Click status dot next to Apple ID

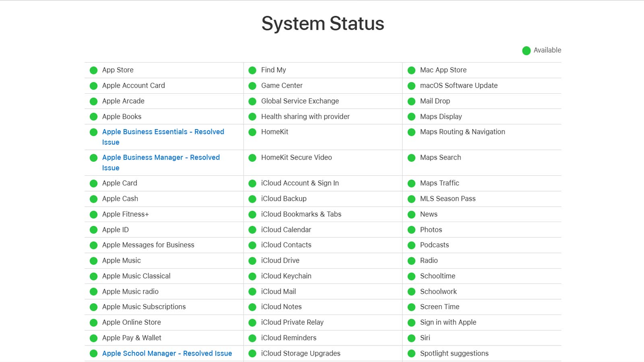point(94,230)
